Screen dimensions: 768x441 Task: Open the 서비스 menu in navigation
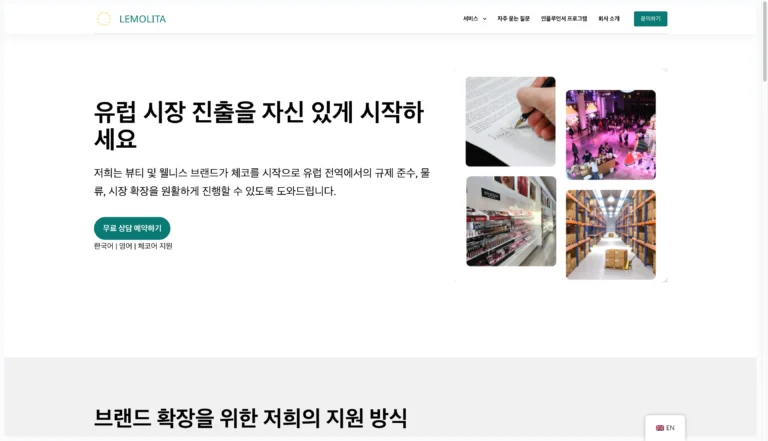pos(470,19)
